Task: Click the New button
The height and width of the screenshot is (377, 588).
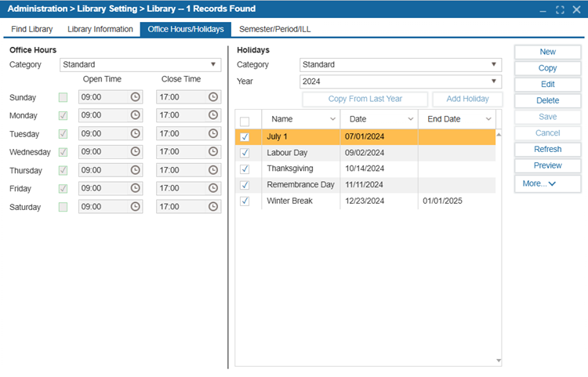Action: (x=547, y=52)
